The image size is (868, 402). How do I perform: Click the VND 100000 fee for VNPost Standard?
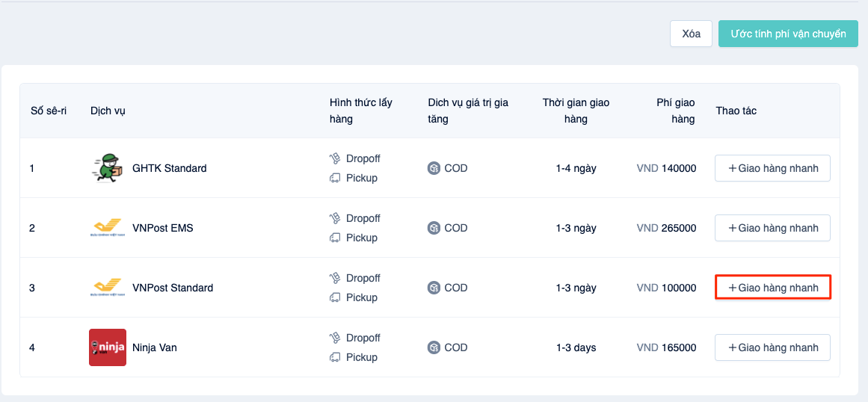coord(666,288)
